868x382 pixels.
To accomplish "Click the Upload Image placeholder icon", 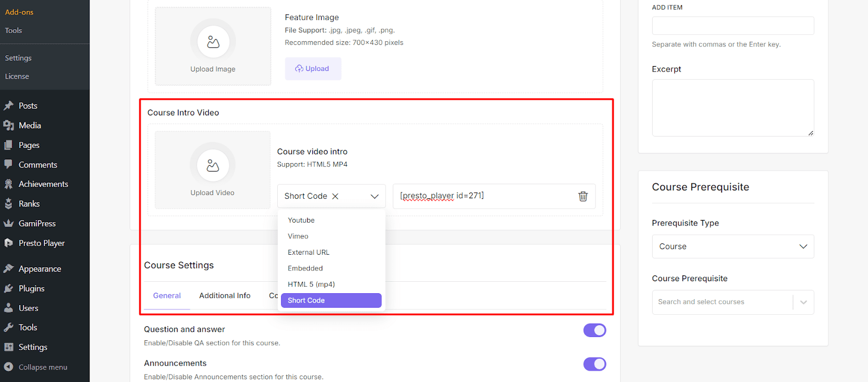I will coord(213,42).
